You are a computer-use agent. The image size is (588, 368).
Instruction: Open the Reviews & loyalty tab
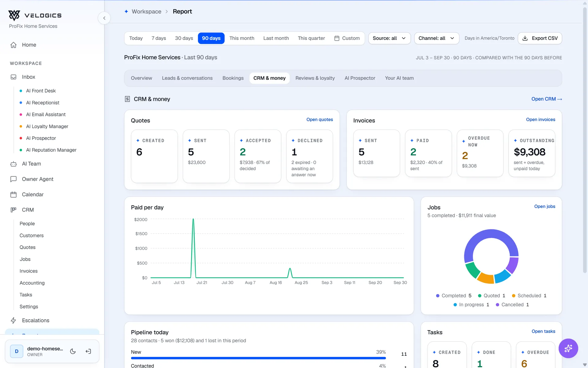pyautogui.click(x=315, y=78)
